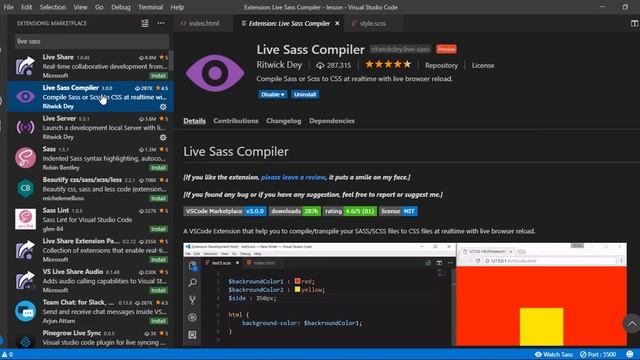Click the demo screenshot image
The image size is (640, 360).
point(405,294)
